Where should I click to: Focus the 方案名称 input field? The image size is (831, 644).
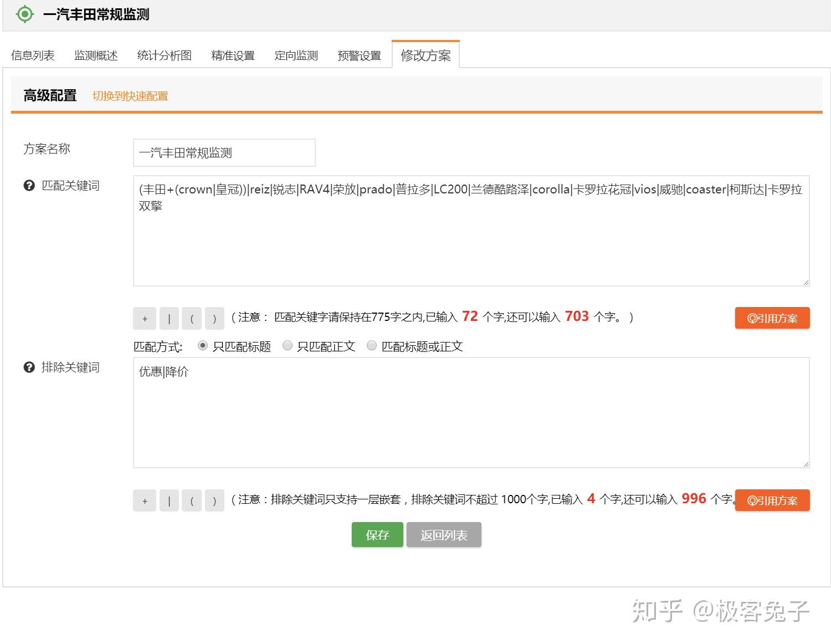tap(224, 152)
